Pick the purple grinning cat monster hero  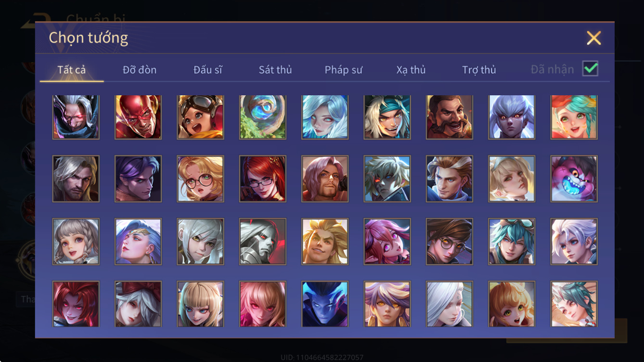(574, 179)
